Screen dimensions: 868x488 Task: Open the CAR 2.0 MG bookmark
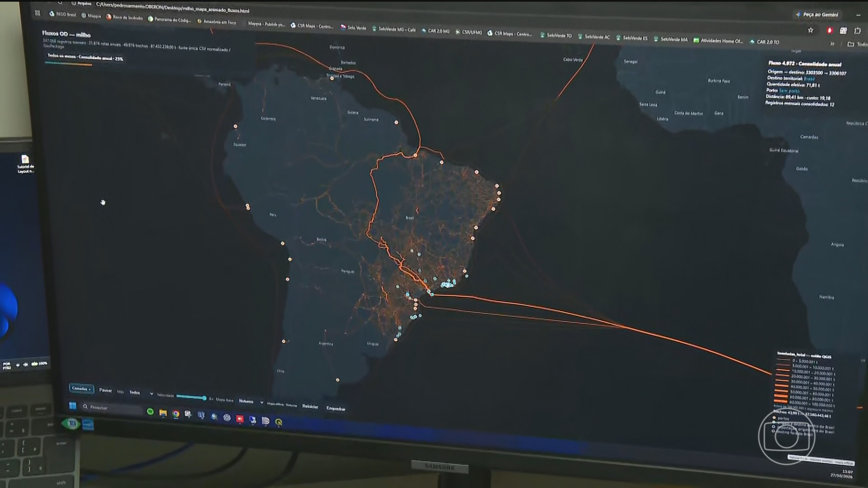pyautogui.click(x=436, y=31)
